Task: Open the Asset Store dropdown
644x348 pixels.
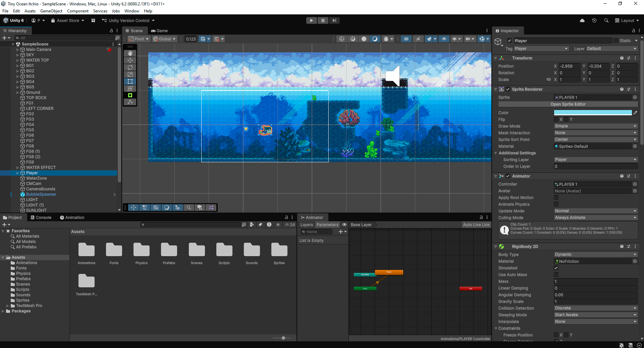Action: (x=68, y=20)
